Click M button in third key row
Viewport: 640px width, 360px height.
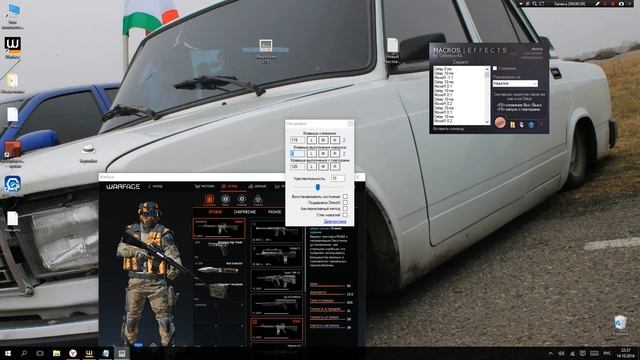pos(323,167)
